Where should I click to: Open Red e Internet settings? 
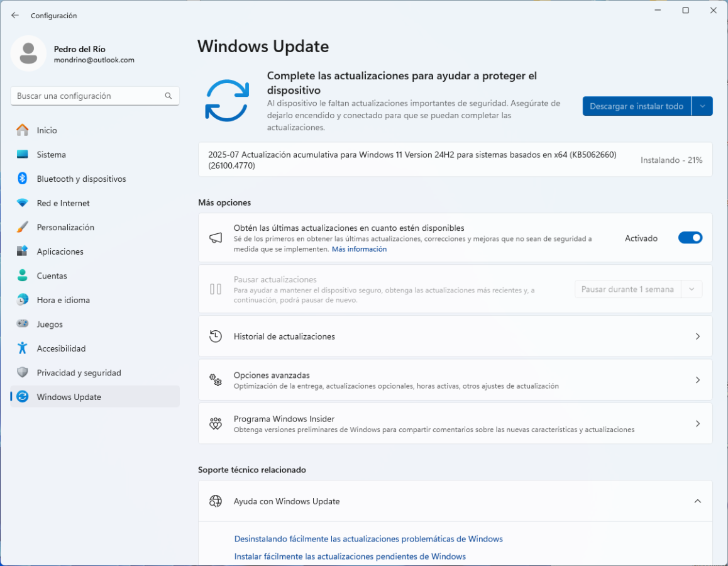click(95, 203)
